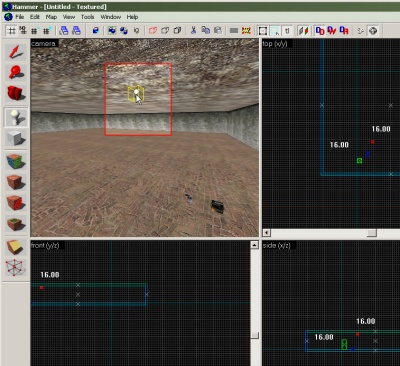
Task: Select the Clipping tool
Action: (x=15, y=247)
